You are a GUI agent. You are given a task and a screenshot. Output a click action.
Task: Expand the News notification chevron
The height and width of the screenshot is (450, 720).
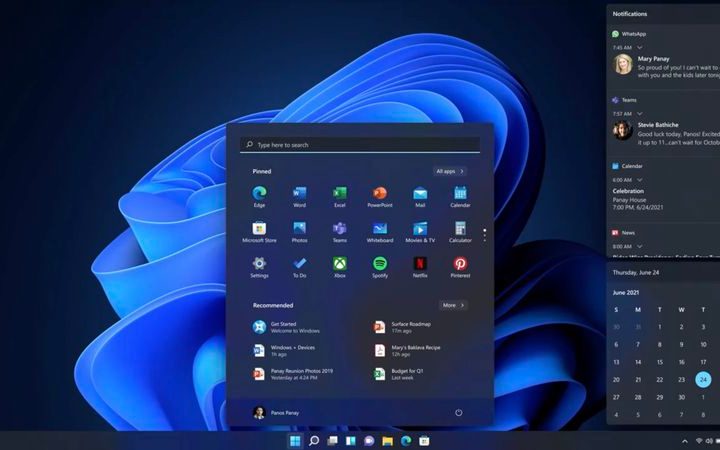click(639, 246)
